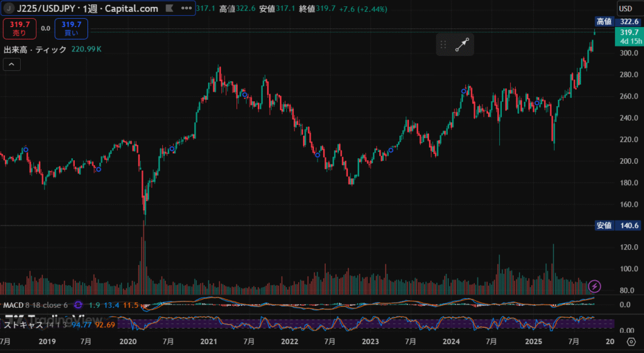644x353 pixels.
Task: Open the three-dots more menu beside symbol
Action: (x=185, y=8)
